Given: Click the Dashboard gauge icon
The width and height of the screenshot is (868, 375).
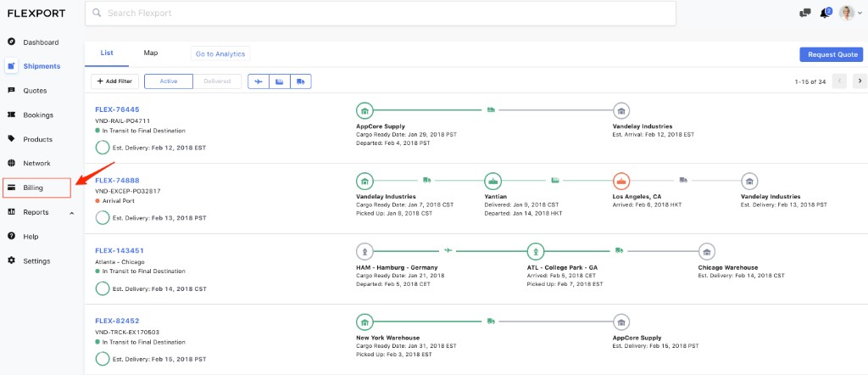Looking at the screenshot, I should pyautogui.click(x=11, y=42).
